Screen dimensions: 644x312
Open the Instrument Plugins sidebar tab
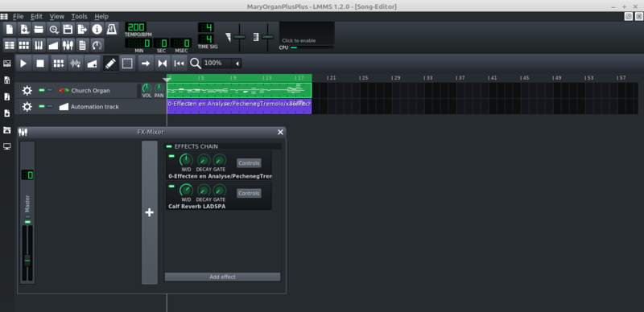click(x=6, y=64)
